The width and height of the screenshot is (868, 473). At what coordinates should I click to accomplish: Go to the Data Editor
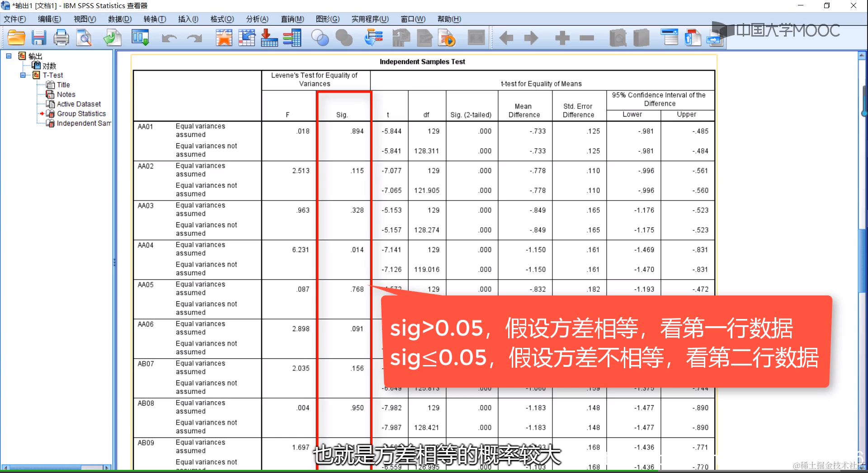click(x=140, y=37)
